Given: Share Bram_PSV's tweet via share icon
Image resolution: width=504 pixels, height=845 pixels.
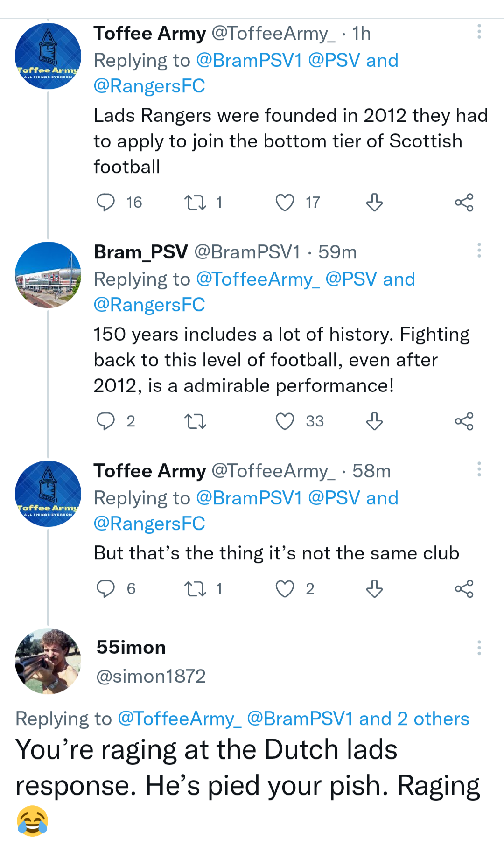Looking at the screenshot, I should click(x=464, y=421).
